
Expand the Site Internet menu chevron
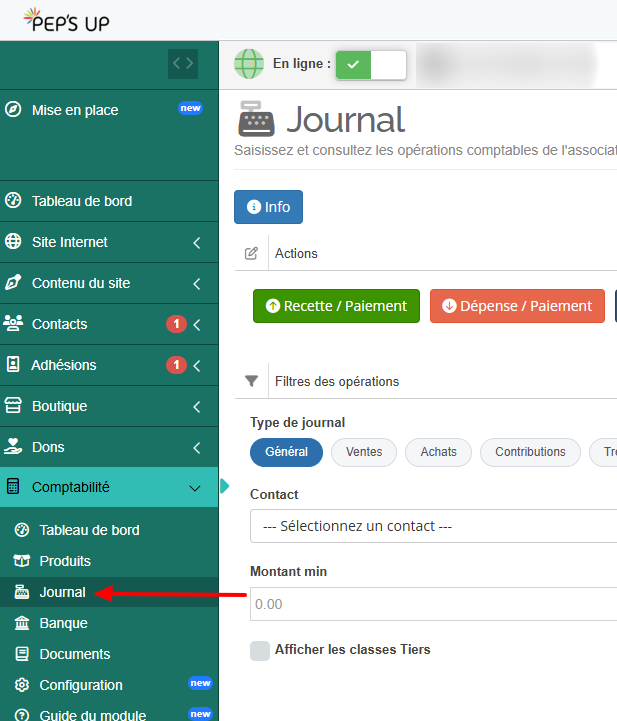197,242
